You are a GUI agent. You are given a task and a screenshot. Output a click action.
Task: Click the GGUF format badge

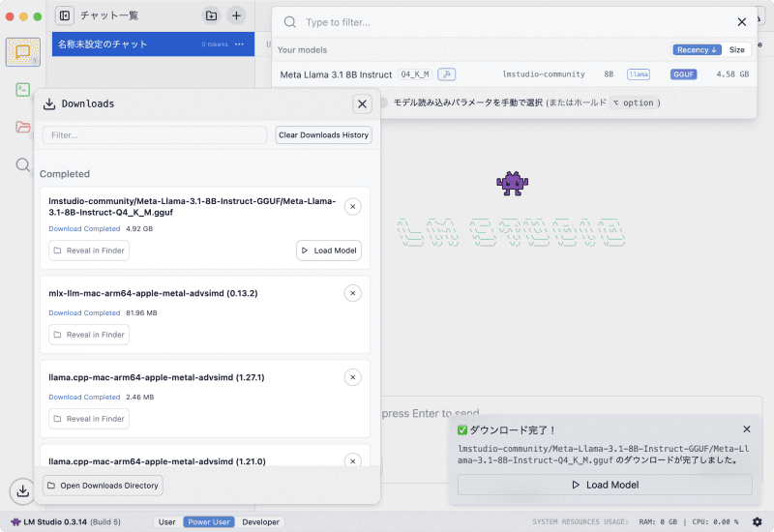(x=684, y=74)
